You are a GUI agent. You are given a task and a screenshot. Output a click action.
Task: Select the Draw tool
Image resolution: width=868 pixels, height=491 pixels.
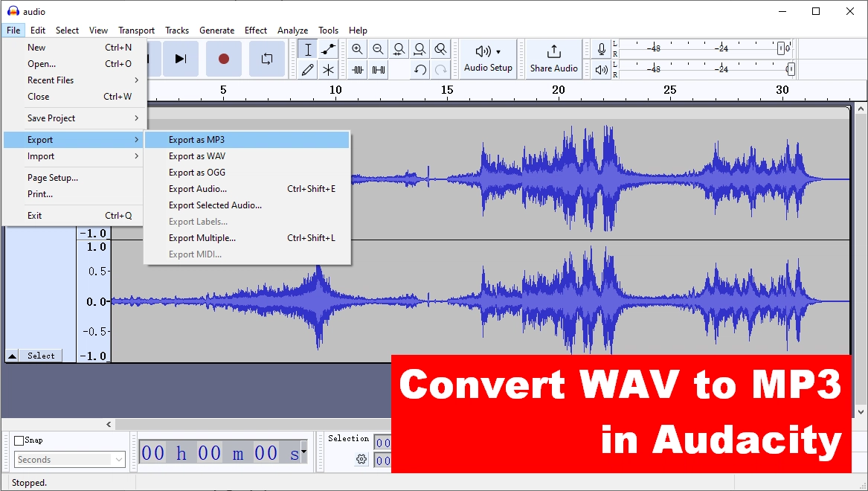[x=307, y=69]
